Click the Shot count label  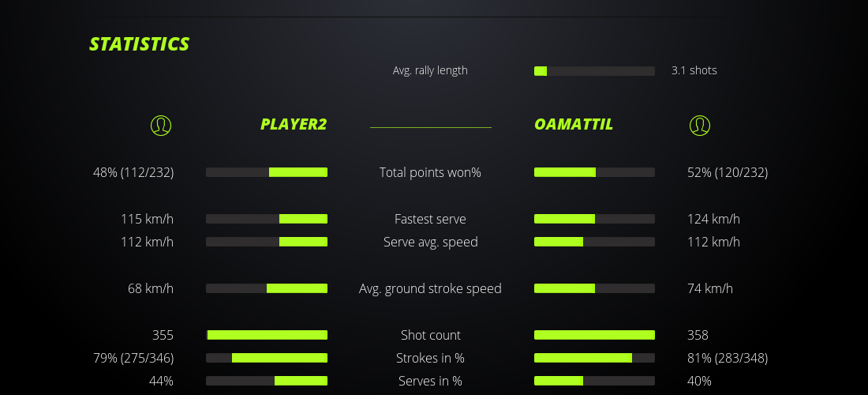pyautogui.click(x=430, y=335)
